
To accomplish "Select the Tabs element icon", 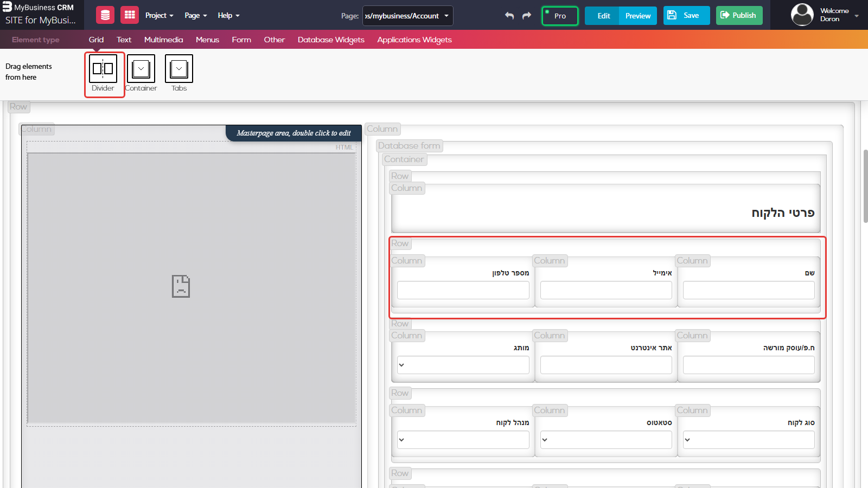I will [x=179, y=69].
